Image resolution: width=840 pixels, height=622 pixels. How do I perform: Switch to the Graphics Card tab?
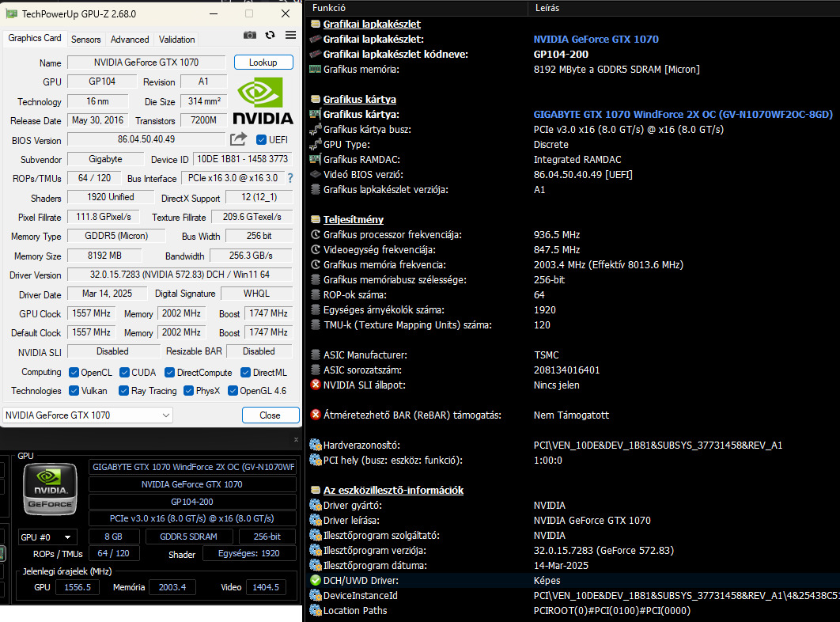coord(34,38)
